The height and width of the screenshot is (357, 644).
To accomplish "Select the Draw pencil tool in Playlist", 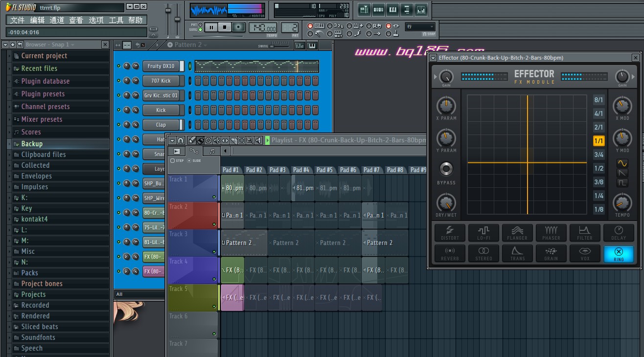I will 192,140.
